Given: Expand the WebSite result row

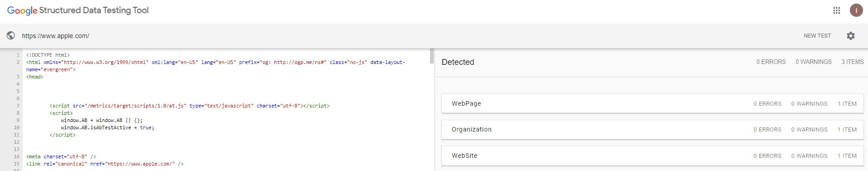Looking at the screenshot, I should [652, 156].
